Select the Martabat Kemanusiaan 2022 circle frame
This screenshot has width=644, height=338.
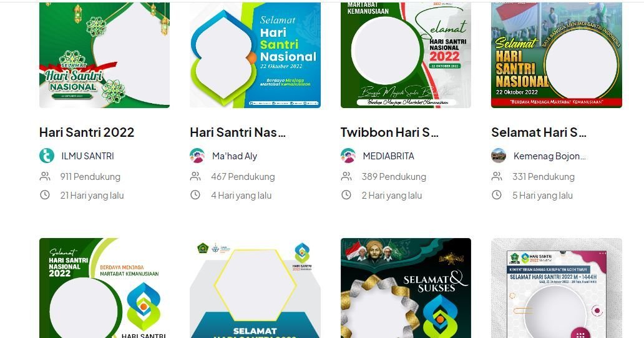(x=406, y=55)
